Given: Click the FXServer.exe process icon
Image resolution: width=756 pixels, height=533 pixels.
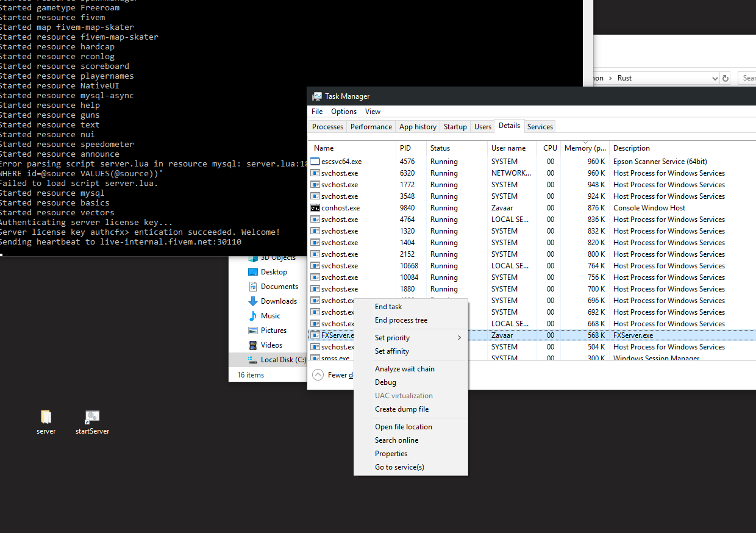Looking at the screenshot, I should (x=315, y=335).
